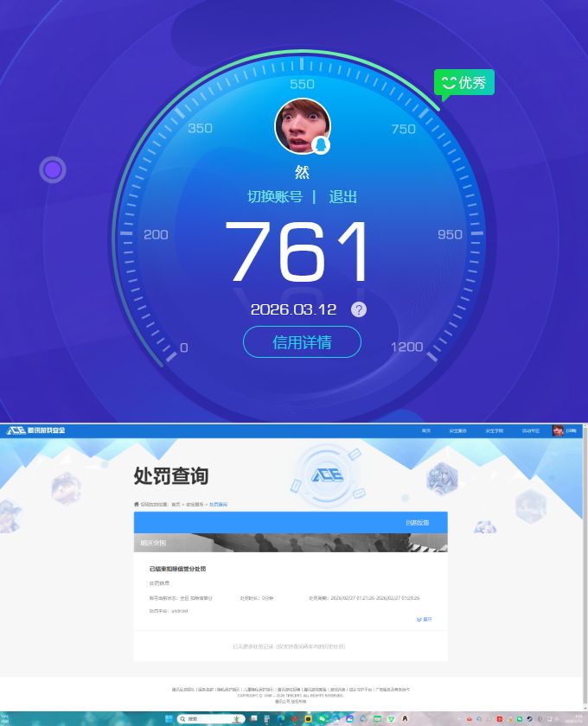Click the QQ penguin badge on the avatar

pyautogui.click(x=321, y=145)
